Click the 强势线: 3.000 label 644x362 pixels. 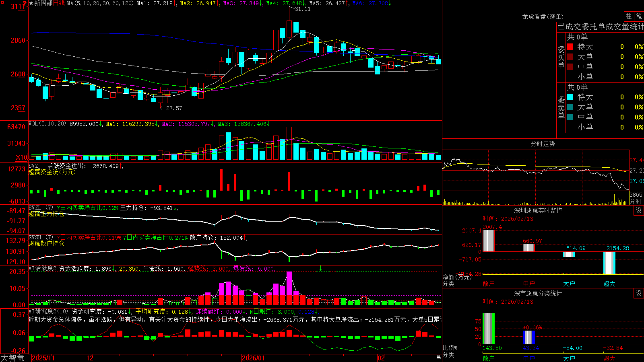tap(208, 269)
